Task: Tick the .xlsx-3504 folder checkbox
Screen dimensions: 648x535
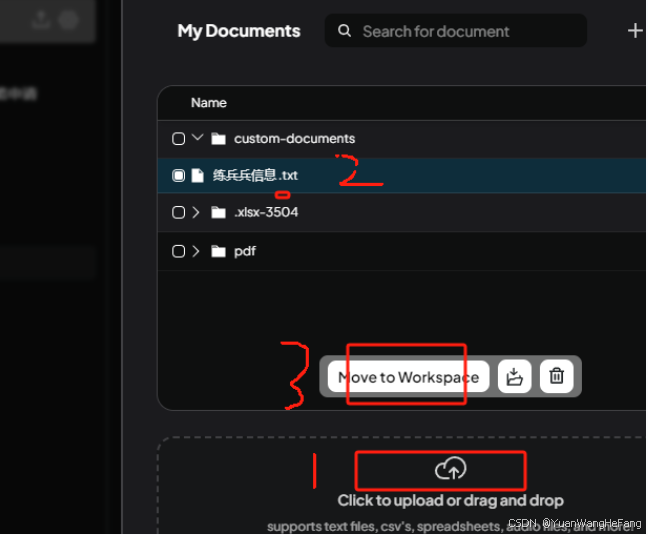Action: [179, 213]
